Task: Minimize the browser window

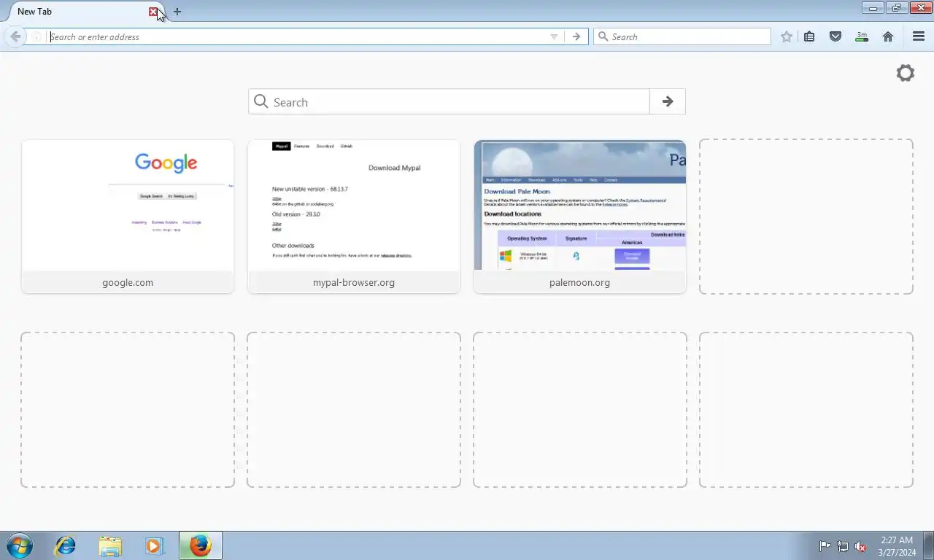Action: 873,8
